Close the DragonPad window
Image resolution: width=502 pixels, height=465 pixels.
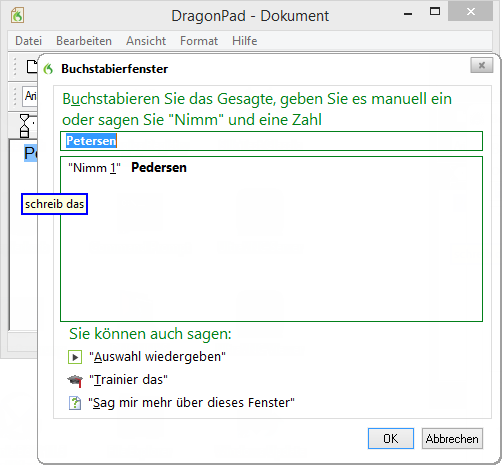(x=471, y=12)
